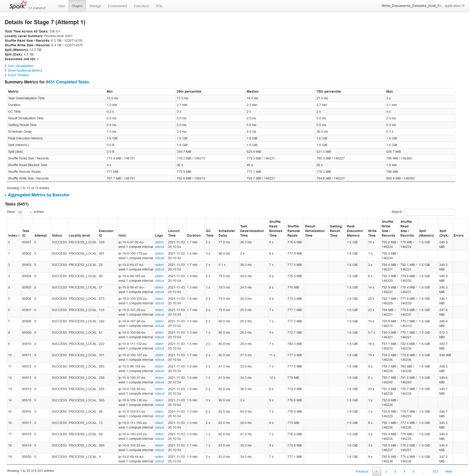Open the 8451 Completed Tasks link
Viewport: 469px width, 476px height.
pyautogui.click(x=67, y=82)
